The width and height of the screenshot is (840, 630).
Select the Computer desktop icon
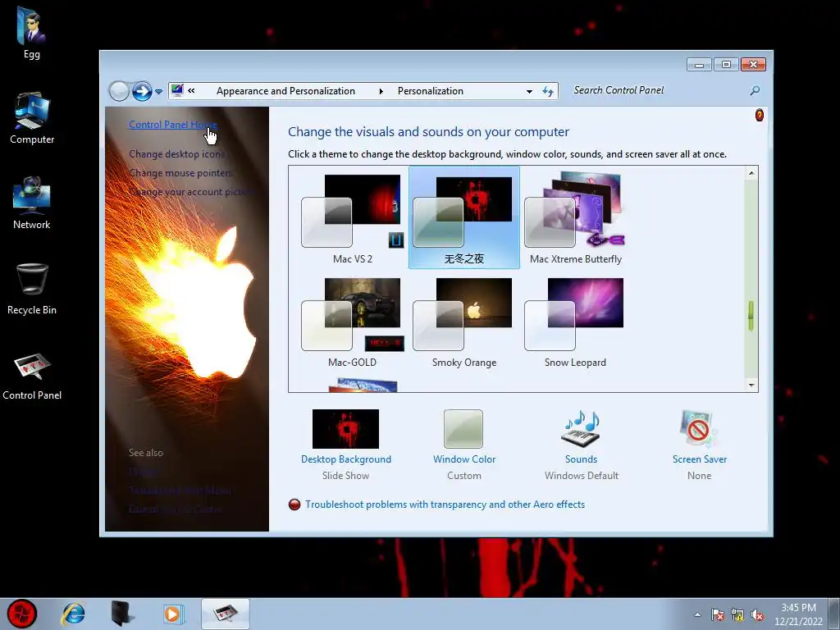tap(32, 118)
